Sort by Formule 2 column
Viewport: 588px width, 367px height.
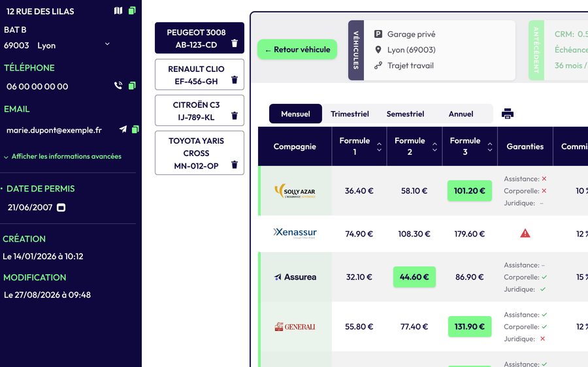434,146
